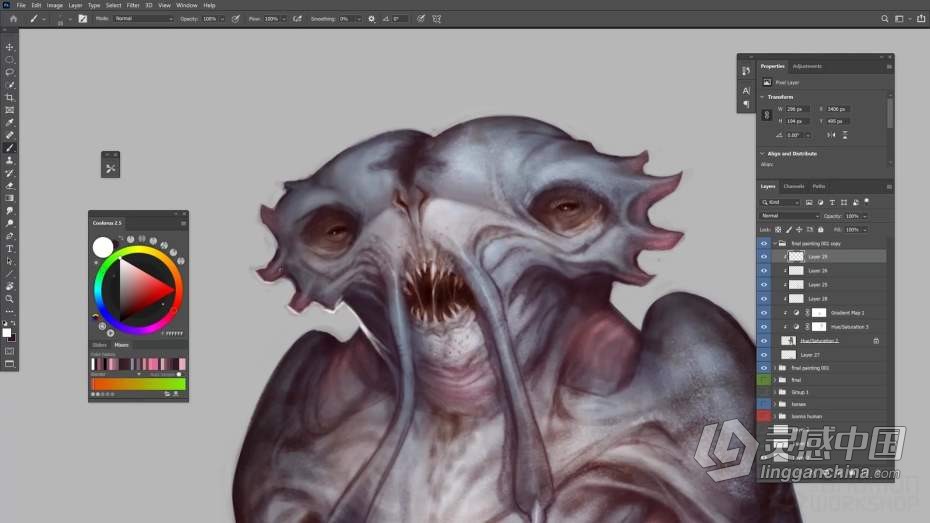This screenshot has height=523, width=930.
Task: Open the Filter menu
Action: click(x=133, y=5)
